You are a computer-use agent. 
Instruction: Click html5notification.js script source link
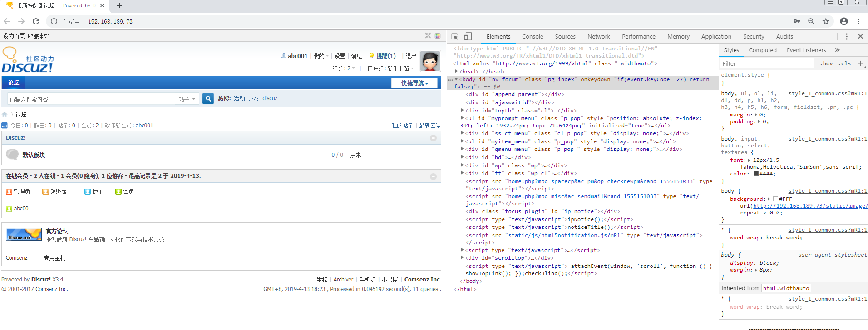click(x=564, y=235)
